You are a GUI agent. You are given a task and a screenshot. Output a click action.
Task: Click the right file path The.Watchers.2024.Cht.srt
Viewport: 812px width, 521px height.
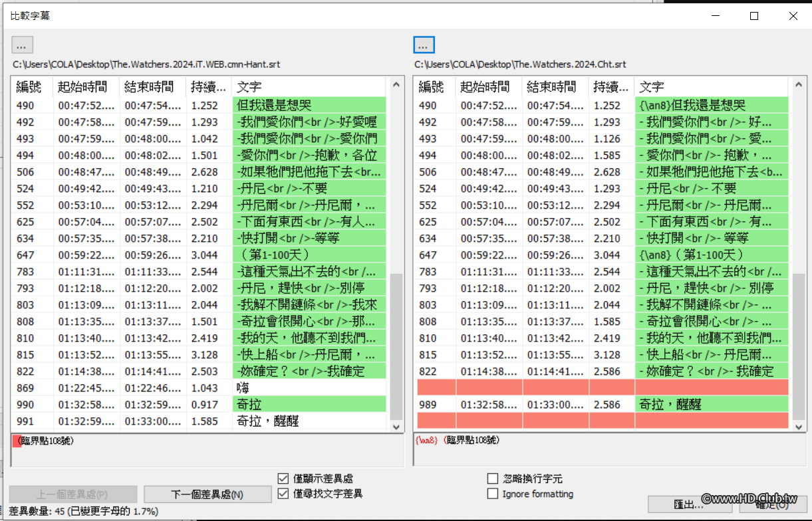(x=520, y=64)
